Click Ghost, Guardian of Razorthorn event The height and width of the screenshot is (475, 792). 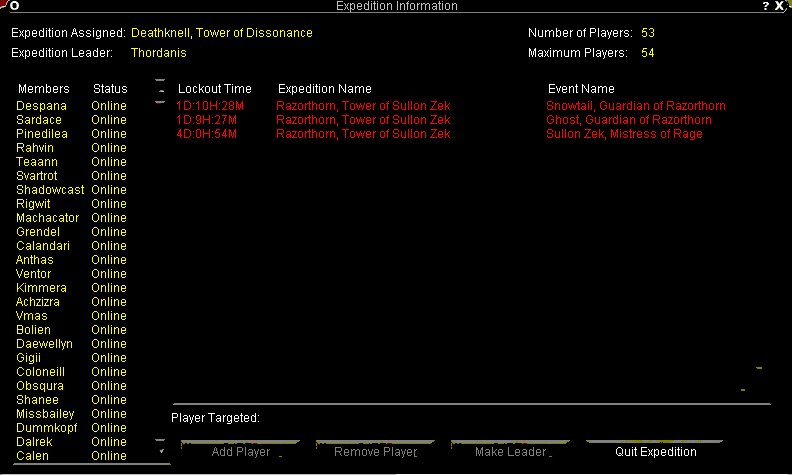pos(629,120)
